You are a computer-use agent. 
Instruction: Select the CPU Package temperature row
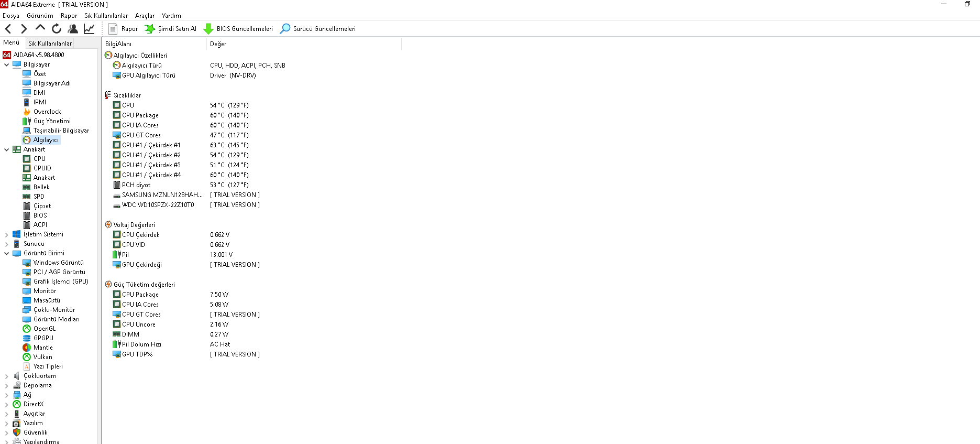[x=181, y=115]
